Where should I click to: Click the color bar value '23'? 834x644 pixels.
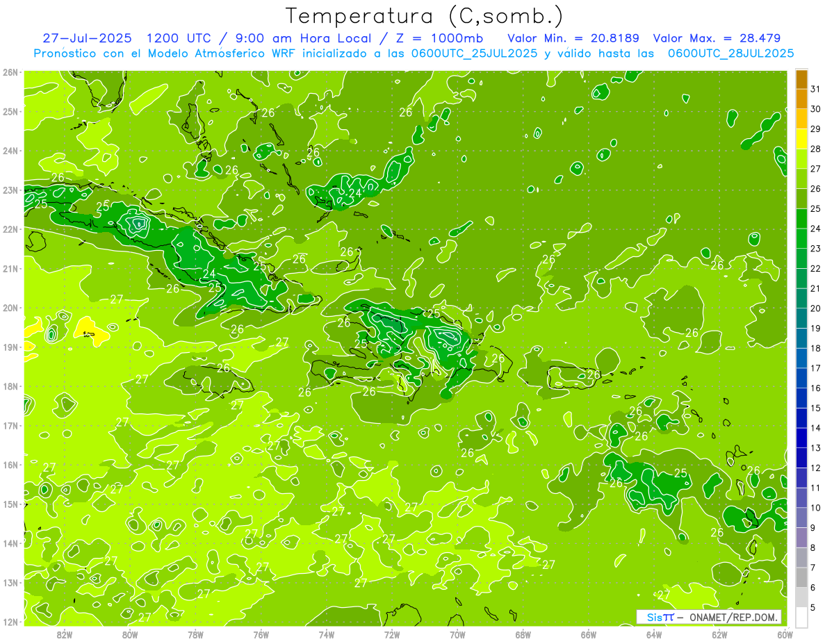pyautogui.click(x=815, y=248)
